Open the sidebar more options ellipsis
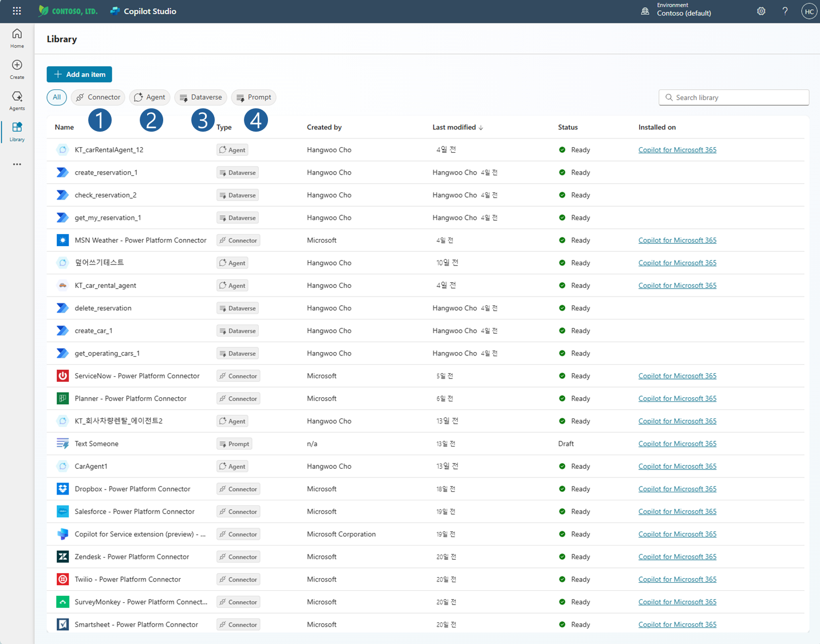 pos(17,164)
